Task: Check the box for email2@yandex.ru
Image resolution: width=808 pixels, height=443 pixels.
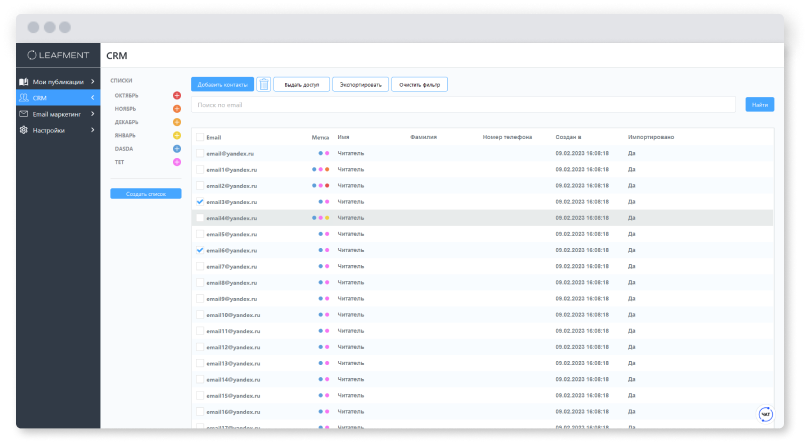Action: click(x=200, y=185)
